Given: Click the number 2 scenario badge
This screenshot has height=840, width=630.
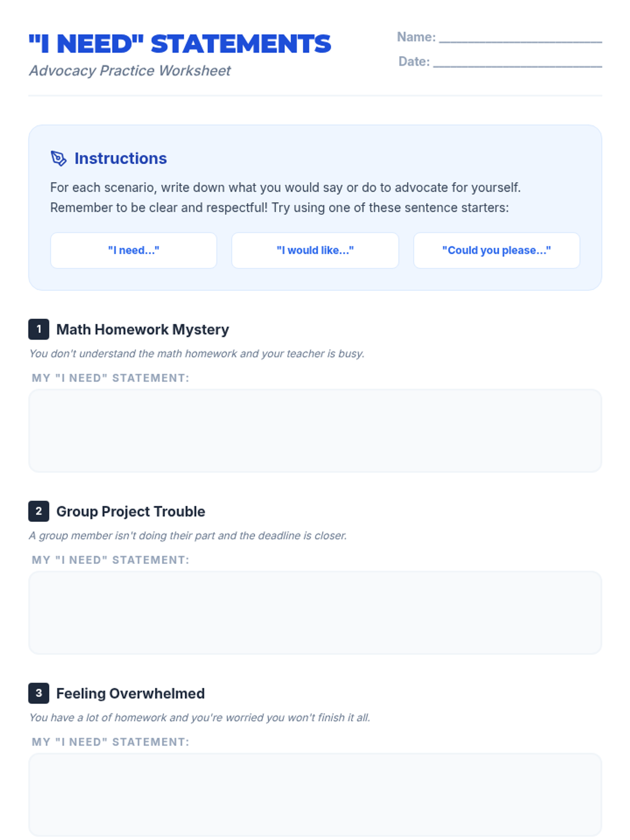Looking at the screenshot, I should (39, 511).
